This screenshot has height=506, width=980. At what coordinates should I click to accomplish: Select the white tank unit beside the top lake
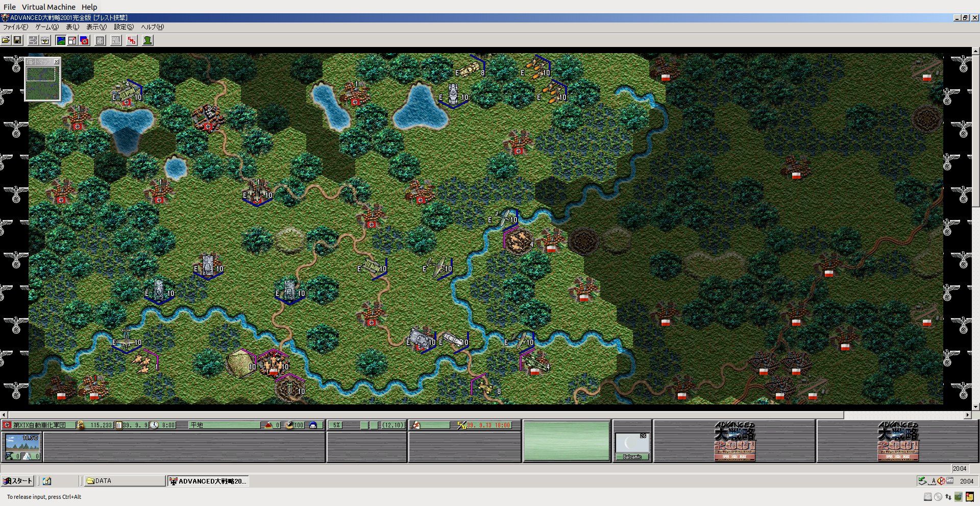pyautogui.click(x=453, y=94)
